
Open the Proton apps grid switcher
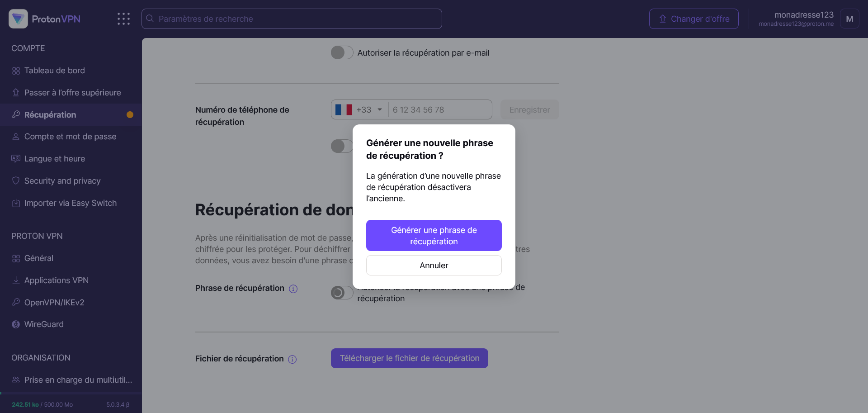123,19
